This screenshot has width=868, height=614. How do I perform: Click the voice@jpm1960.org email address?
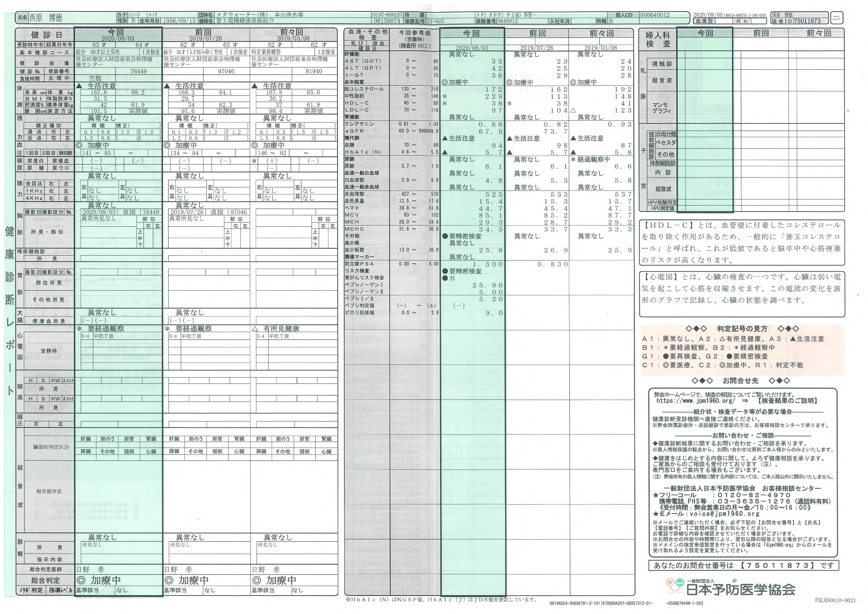[x=725, y=514]
